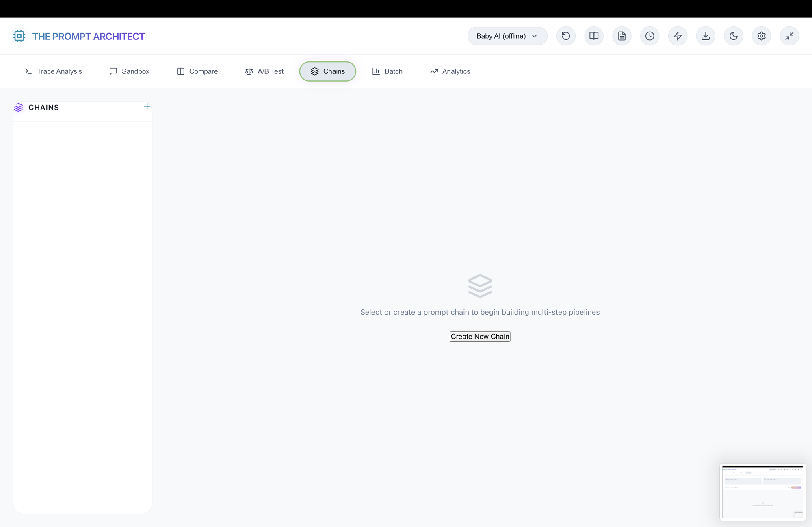Click the purple layers icon beside CHAINS
Viewport: 812px width, 527px height.
pyautogui.click(x=18, y=108)
